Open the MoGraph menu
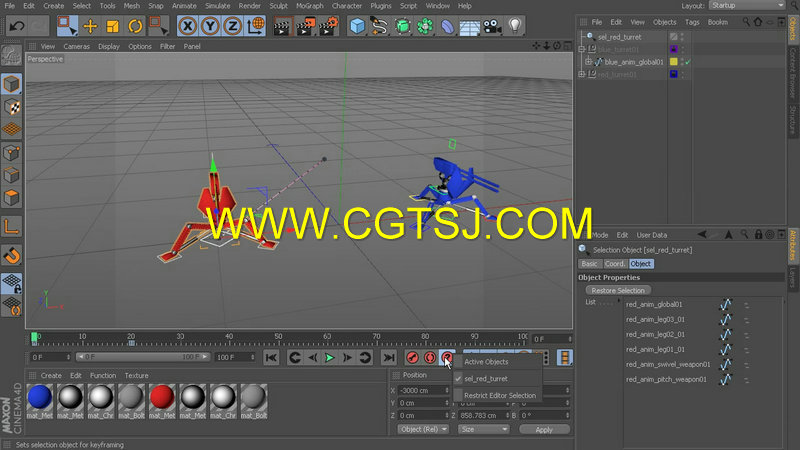Image resolution: width=800 pixels, height=450 pixels. [310, 6]
